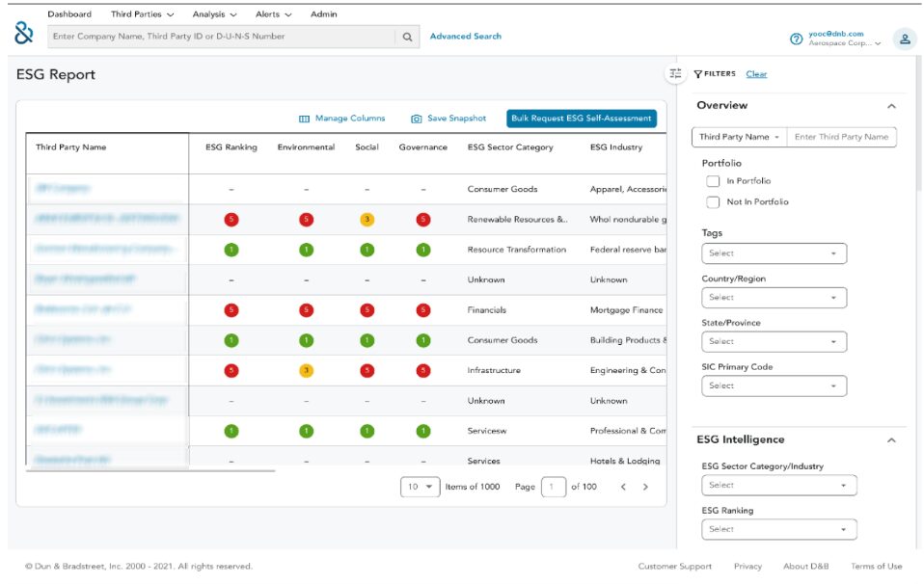Open the State/Province Select dropdown
This screenshot has width=924, height=584.
(x=774, y=341)
